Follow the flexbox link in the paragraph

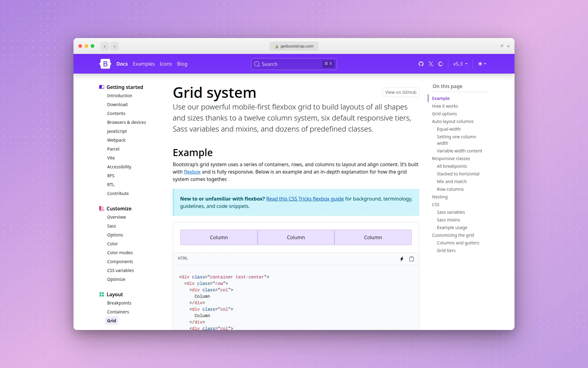(192, 172)
